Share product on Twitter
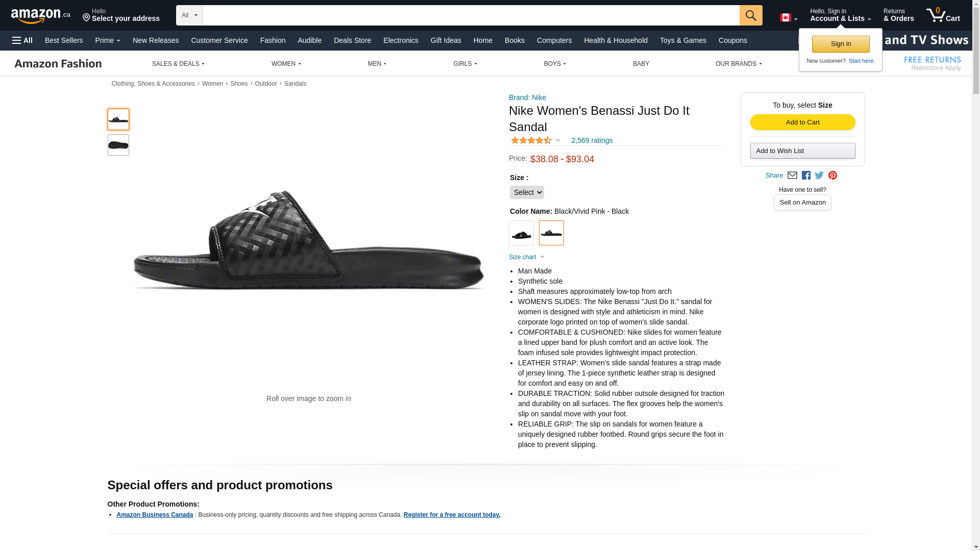Screen dimensions: 980x551 click(819, 176)
